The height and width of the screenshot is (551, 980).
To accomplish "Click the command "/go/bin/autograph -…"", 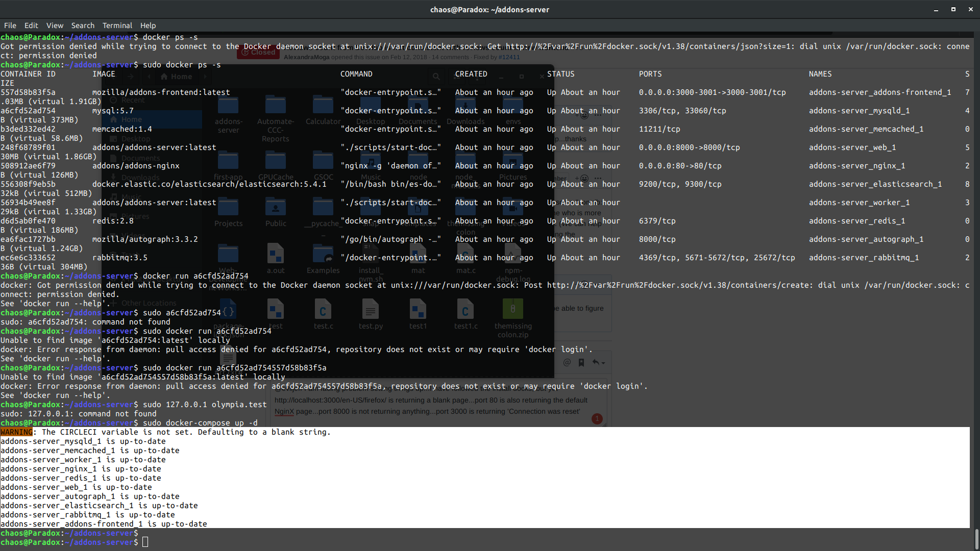I will pyautogui.click(x=390, y=239).
